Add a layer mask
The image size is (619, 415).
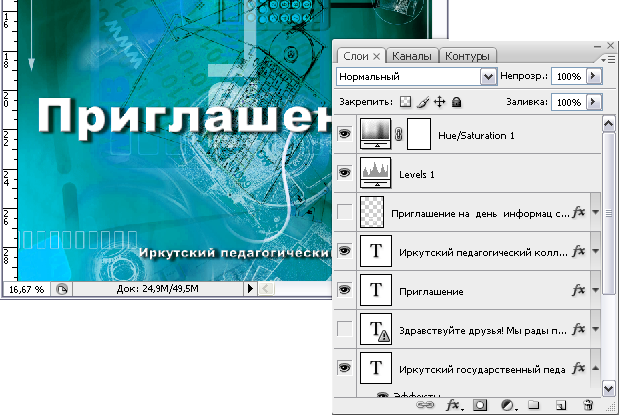click(480, 405)
